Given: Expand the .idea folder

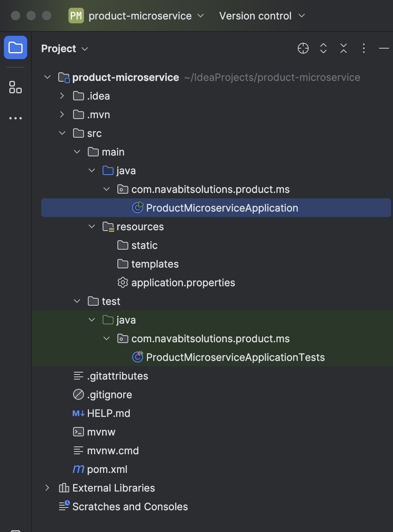Looking at the screenshot, I should (x=62, y=96).
